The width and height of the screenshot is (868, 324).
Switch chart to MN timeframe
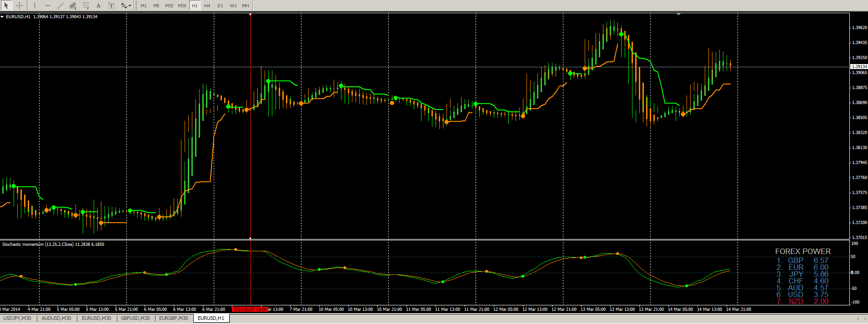[x=246, y=5]
